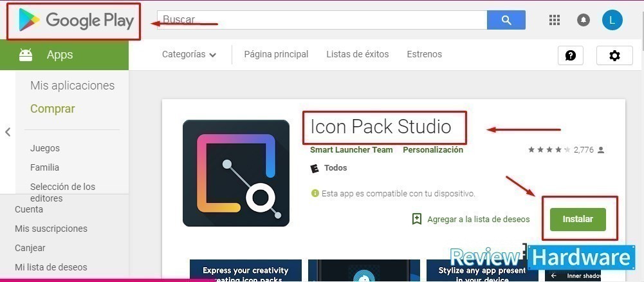The height and width of the screenshot is (282, 644).
Task: Click the green compatibility info icon
Action: click(x=315, y=193)
